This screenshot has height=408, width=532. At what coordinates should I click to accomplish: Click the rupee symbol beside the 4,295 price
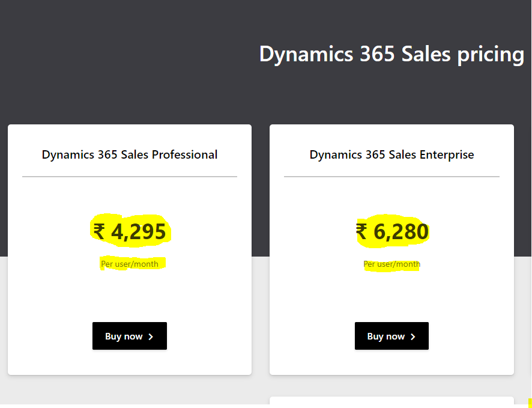click(100, 231)
